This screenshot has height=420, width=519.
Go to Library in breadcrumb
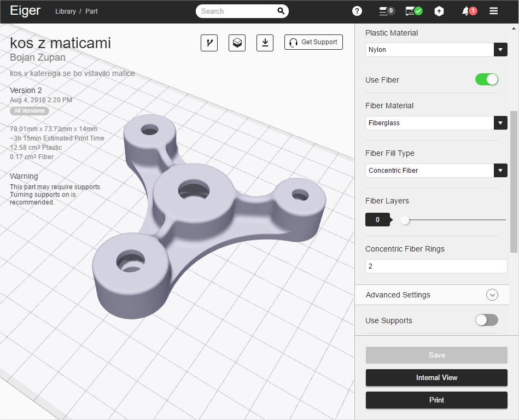point(66,11)
